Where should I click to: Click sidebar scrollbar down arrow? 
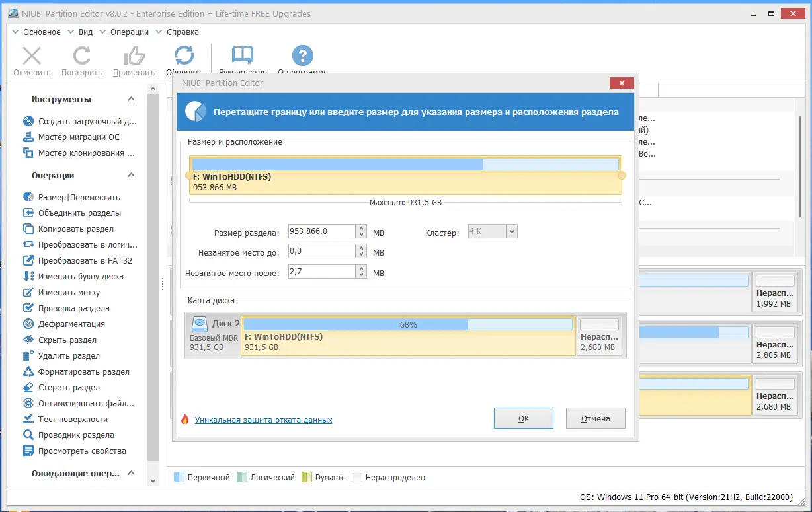[153, 481]
